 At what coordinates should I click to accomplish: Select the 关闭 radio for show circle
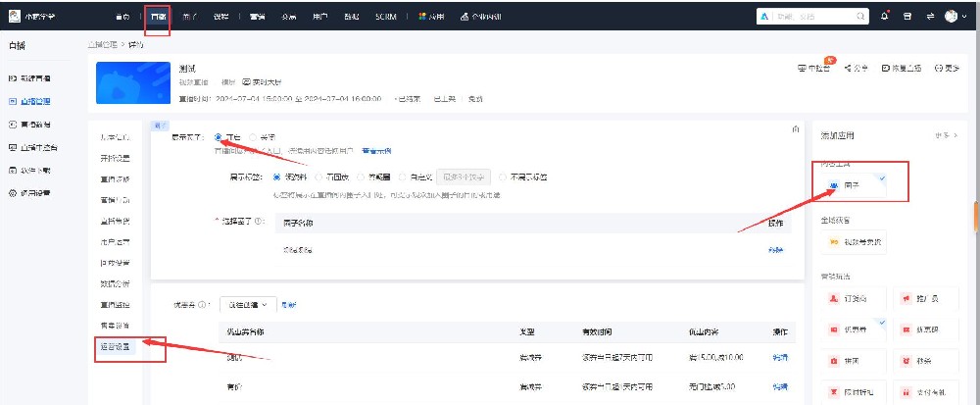[x=253, y=137]
